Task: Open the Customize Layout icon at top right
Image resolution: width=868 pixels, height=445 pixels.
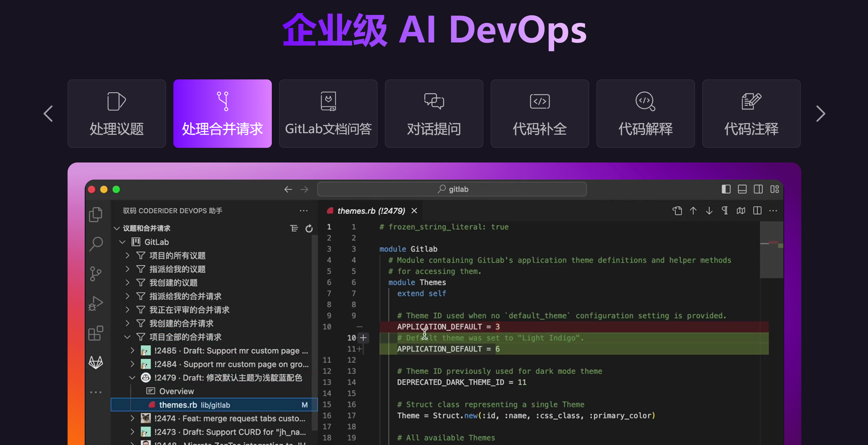Action: coord(774,189)
